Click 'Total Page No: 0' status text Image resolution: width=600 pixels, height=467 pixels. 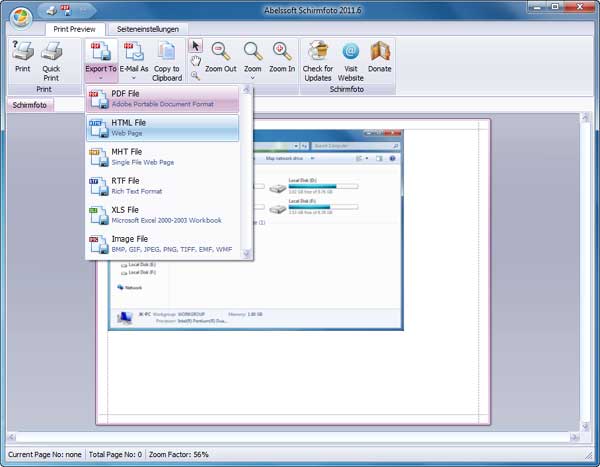115,454
